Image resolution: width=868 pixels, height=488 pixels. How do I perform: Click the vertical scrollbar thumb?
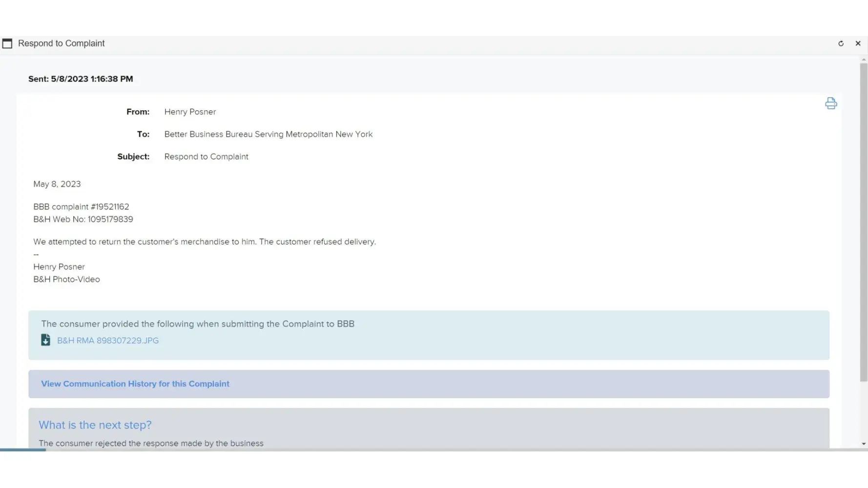[x=864, y=220]
